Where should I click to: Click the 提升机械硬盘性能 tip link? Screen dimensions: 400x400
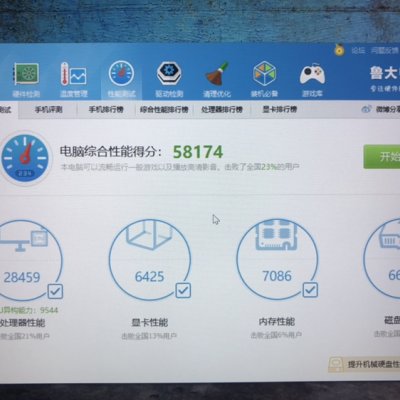coord(374,364)
